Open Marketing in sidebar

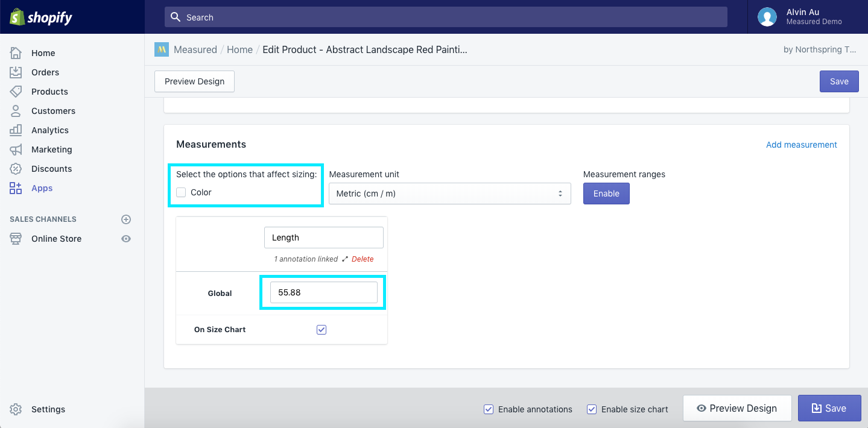pyautogui.click(x=52, y=149)
